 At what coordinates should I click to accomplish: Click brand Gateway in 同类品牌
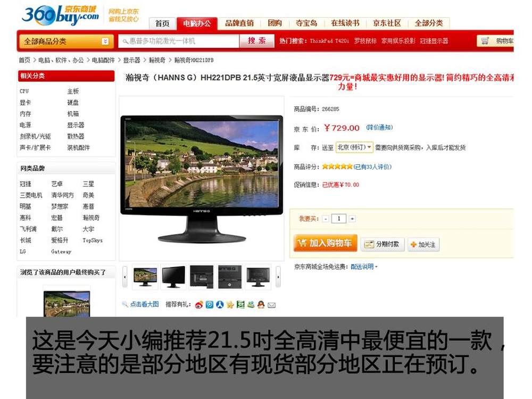(61, 252)
